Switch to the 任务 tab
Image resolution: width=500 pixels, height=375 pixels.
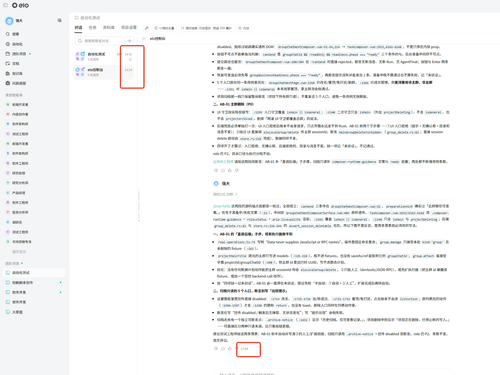pos(92,28)
